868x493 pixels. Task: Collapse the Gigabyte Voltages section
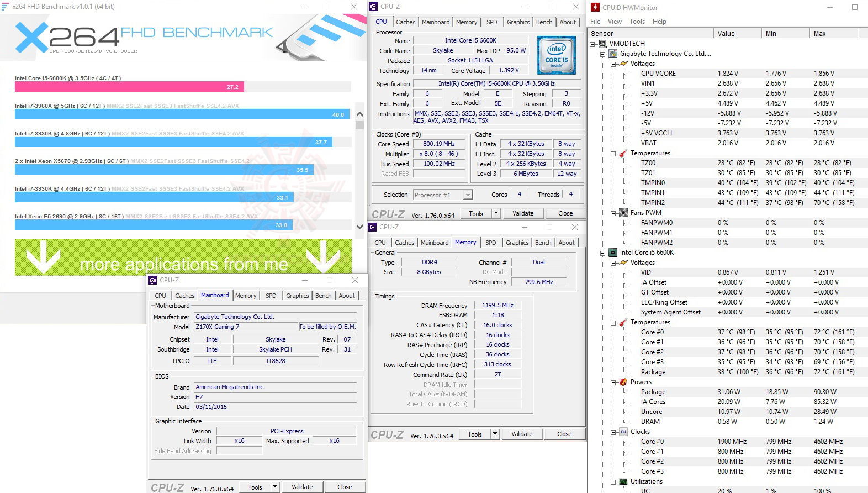613,64
